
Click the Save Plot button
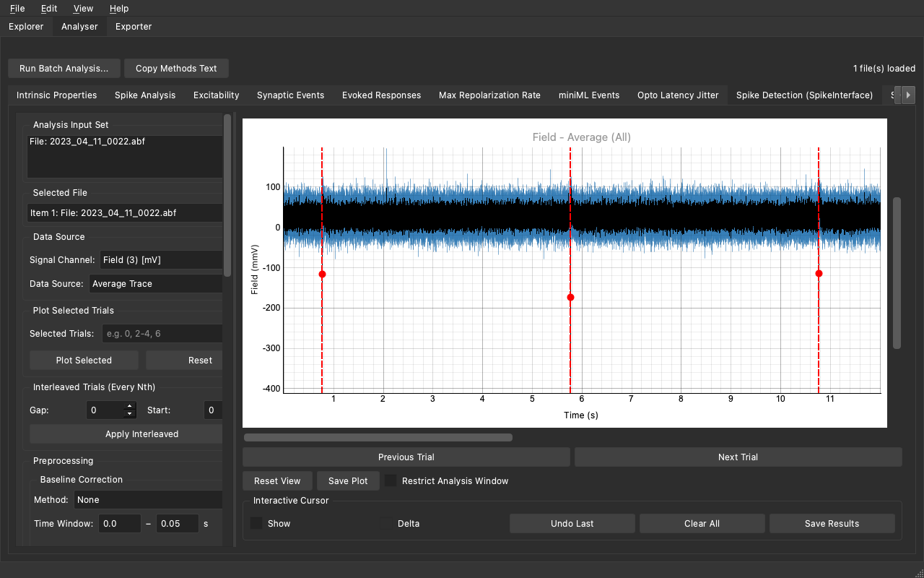point(348,481)
